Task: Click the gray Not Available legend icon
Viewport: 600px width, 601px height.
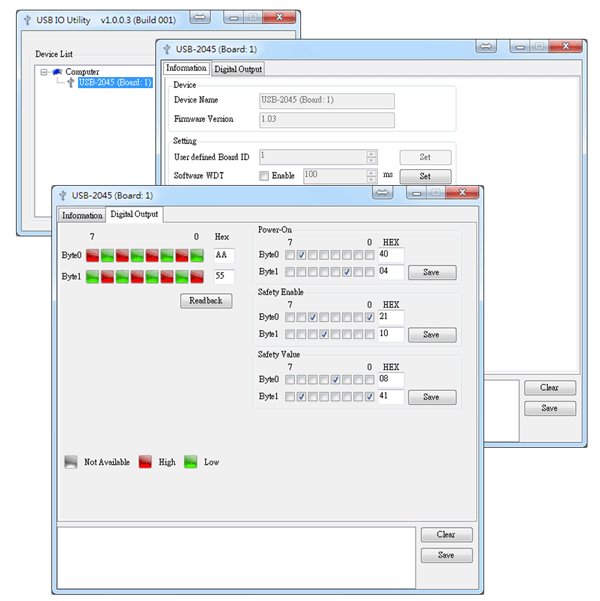Action: pos(71,462)
